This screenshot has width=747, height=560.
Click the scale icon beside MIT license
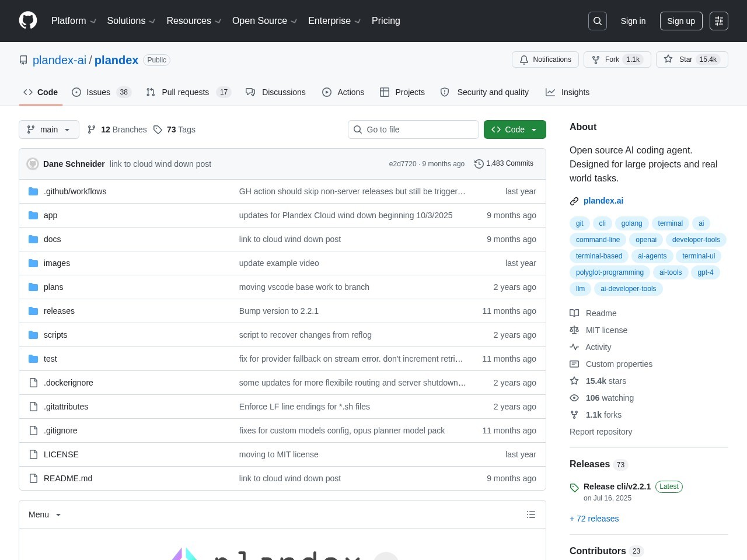(574, 330)
